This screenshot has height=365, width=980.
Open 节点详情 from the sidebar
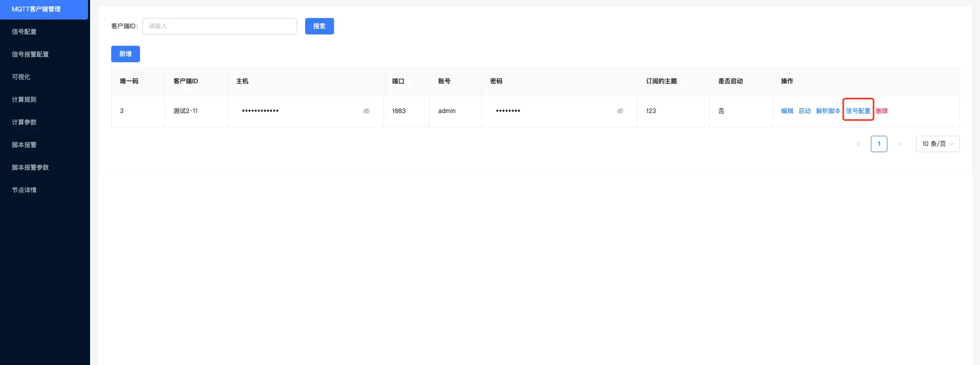[x=24, y=190]
